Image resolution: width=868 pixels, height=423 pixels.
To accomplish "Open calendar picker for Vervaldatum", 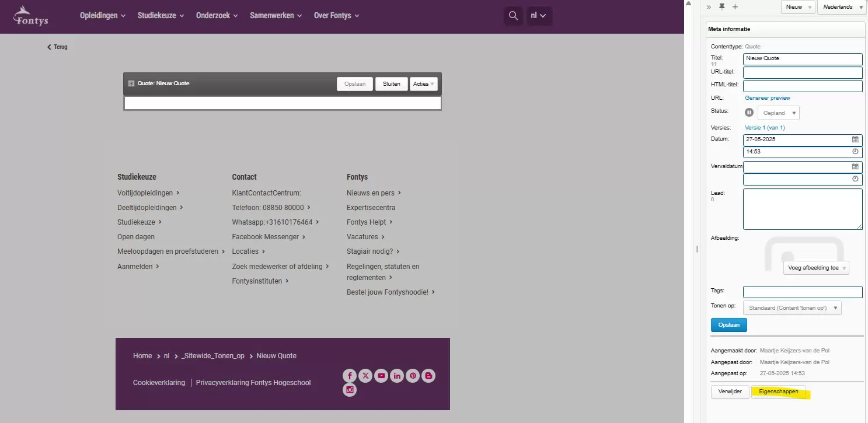I will point(855,166).
